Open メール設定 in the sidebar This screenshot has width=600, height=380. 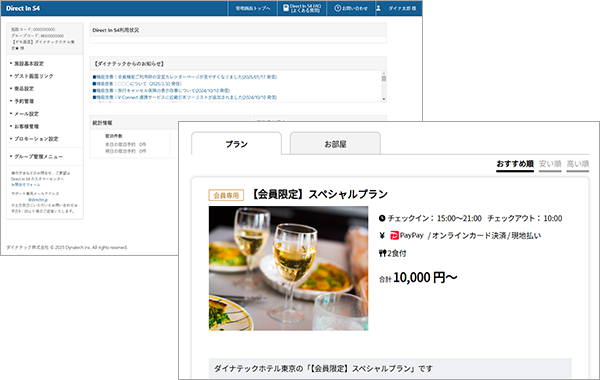[x=26, y=114]
